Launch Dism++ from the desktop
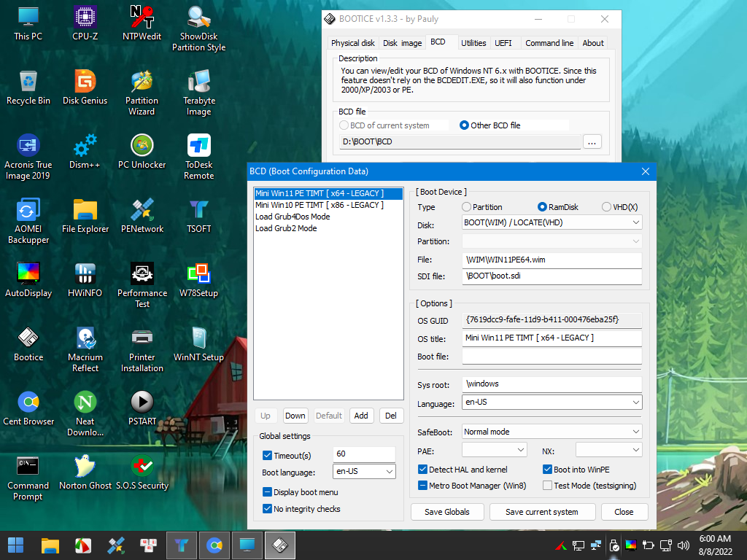Image resolution: width=747 pixels, height=560 pixels. tap(85, 152)
